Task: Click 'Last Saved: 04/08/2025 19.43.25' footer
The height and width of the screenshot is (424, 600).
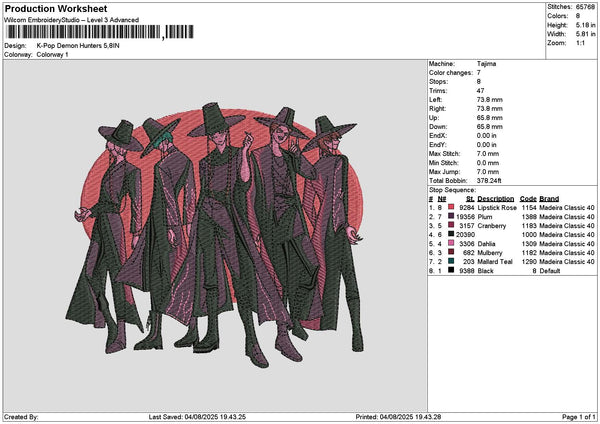Action: pyautogui.click(x=197, y=417)
